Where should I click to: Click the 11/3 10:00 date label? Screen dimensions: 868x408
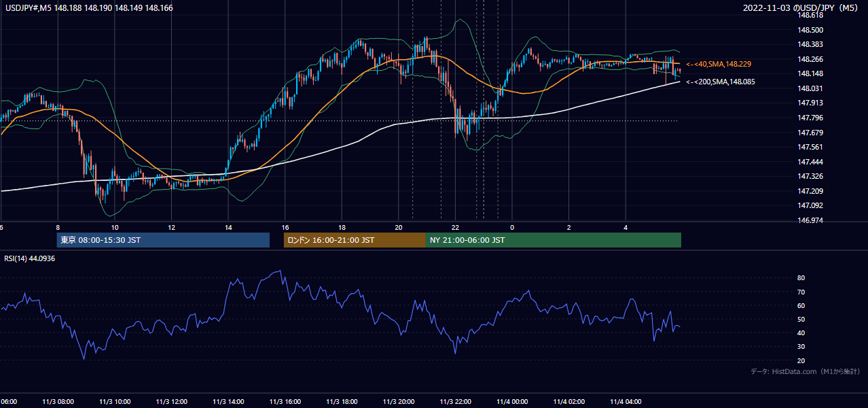tap(115, 402)
